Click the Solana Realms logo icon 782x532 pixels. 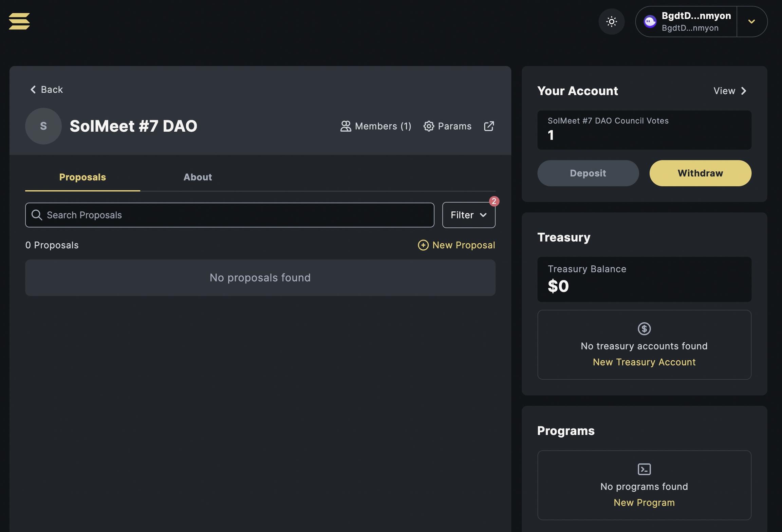tap(19, 21)
